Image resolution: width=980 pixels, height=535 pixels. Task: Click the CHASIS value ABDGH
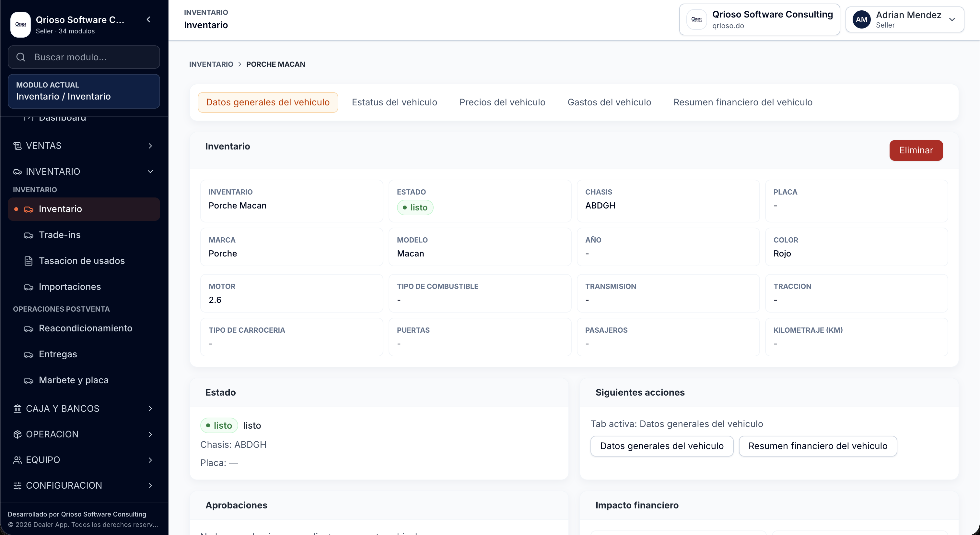click(600, 206)
